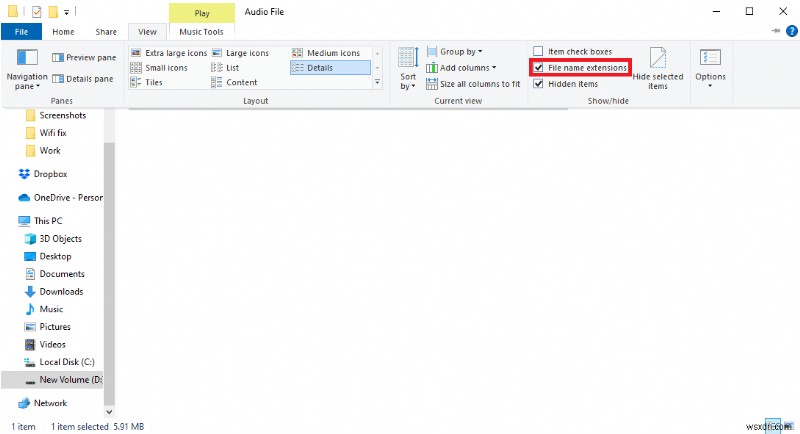Switch layout to Content view
This screenshot has height=434, width=800.
coord(234,82)
